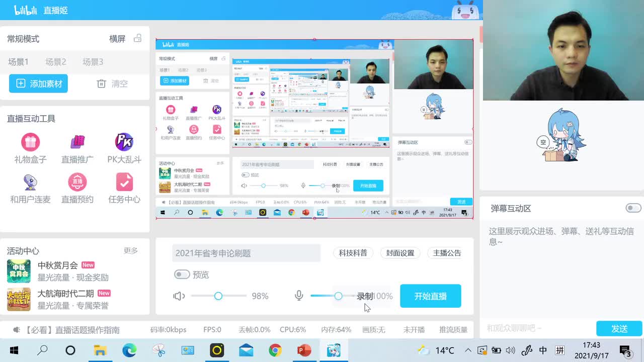The image size is (644, 362).
Task: Click 码率:0kbps status entry
Action: point(168,330)
